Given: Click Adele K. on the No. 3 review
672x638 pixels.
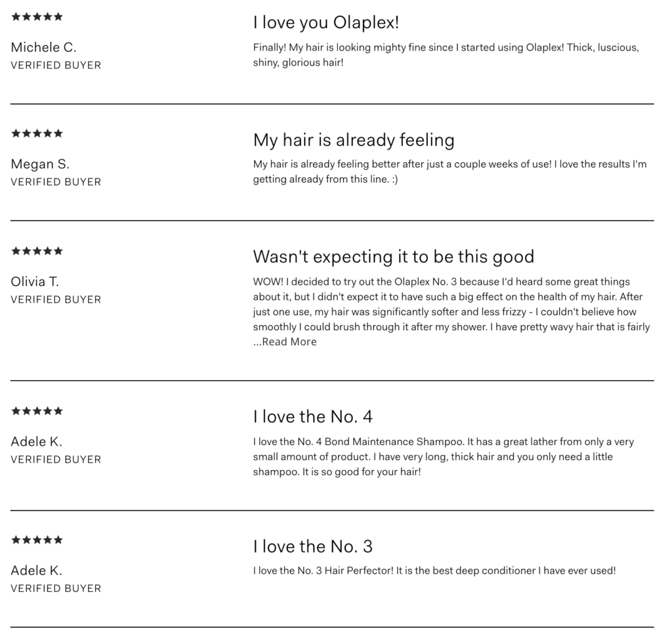Looking at the screenshot, I should [37, 570].
